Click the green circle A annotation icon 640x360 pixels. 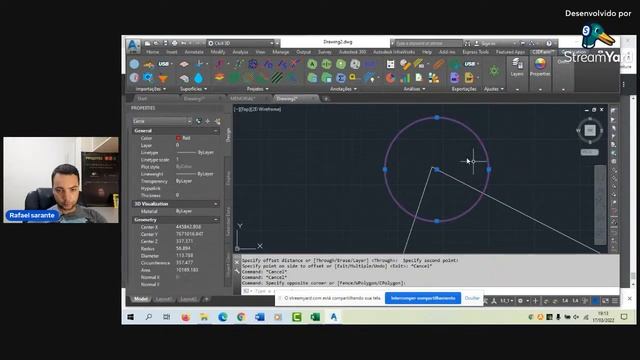pos(312,64)
